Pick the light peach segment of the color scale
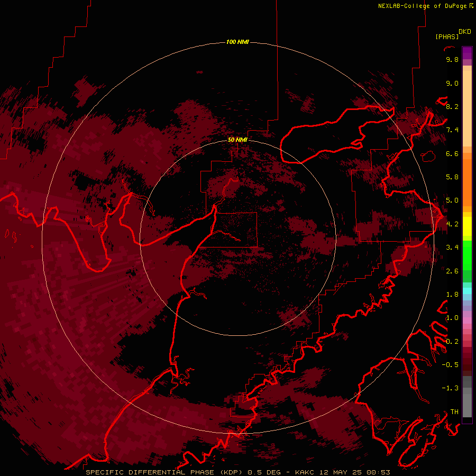476x476 pixels. click(x=467, y=108)
